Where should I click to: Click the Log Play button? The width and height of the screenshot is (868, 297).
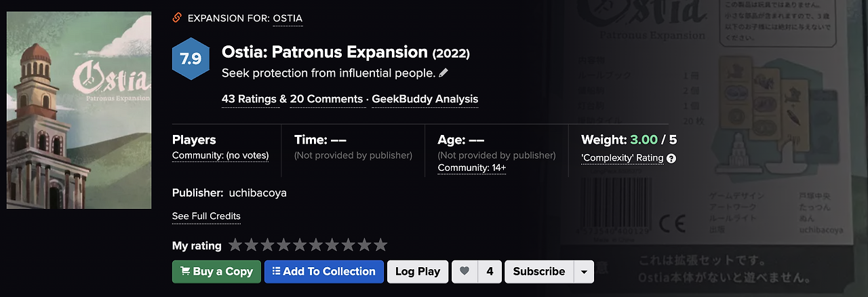click(x=418, y=271)
